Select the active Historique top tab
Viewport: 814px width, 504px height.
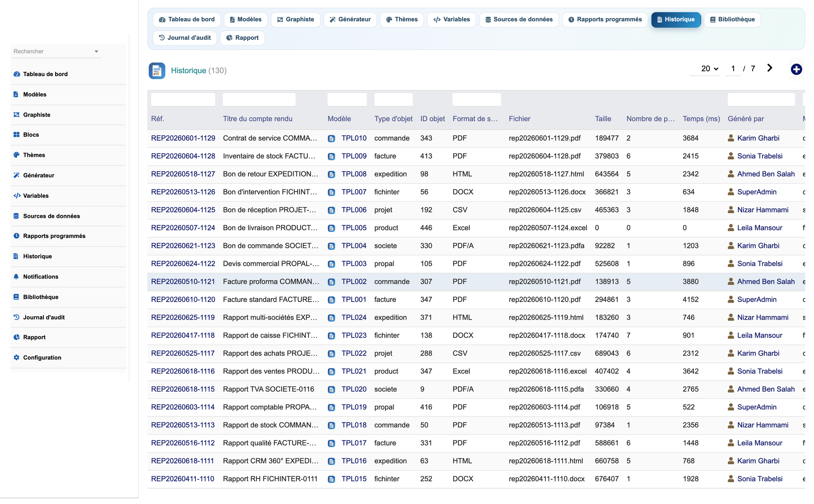click(676, 20)
